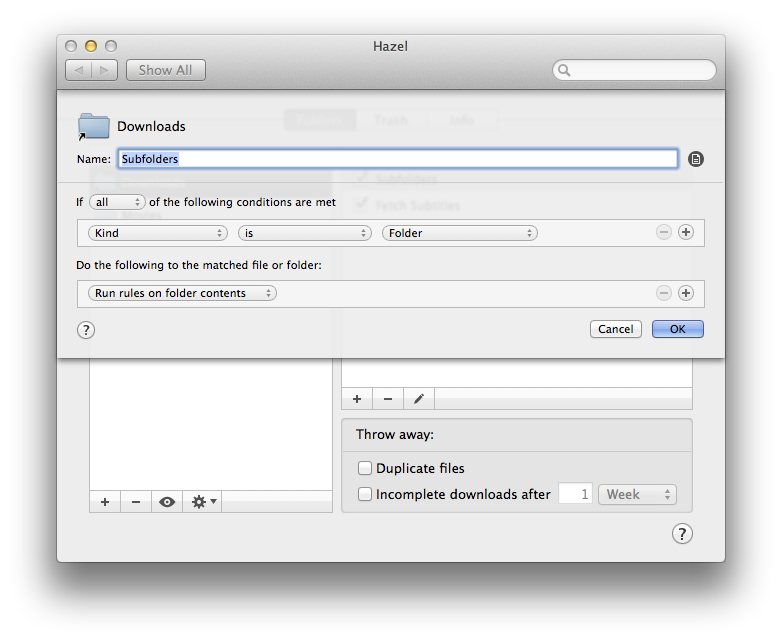Image resolution: width=782 pixels, height=641 pixels.
Task: Add another action row
Action: [686, 293]
